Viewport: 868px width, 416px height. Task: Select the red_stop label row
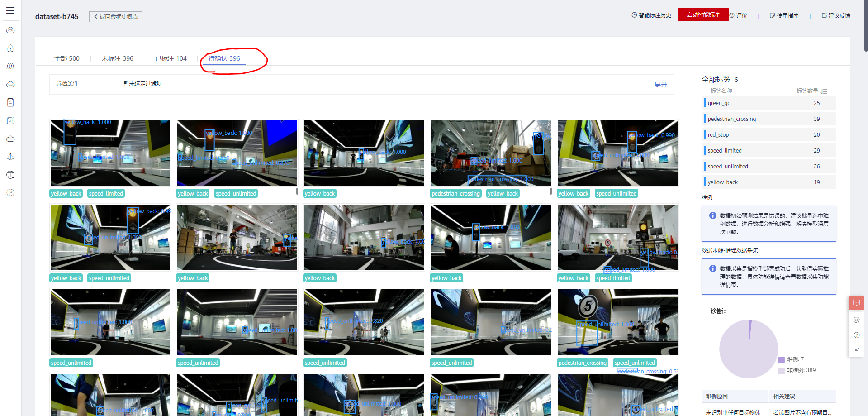coord(769,134)
